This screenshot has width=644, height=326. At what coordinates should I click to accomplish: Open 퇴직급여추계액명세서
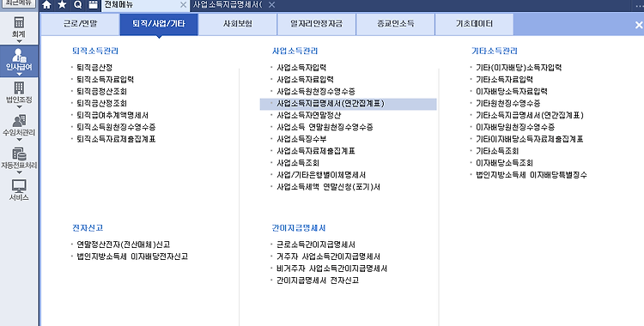click(x=112, y=115)
